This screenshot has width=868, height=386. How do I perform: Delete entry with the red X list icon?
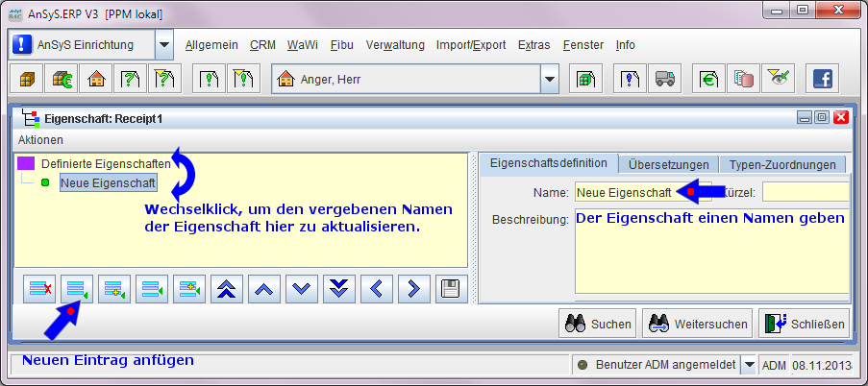40,288
